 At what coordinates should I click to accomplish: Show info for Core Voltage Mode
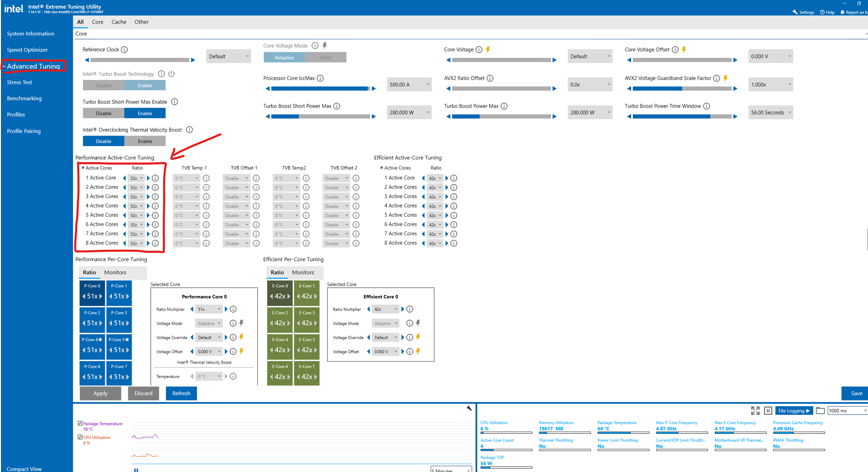pos(315,46)
